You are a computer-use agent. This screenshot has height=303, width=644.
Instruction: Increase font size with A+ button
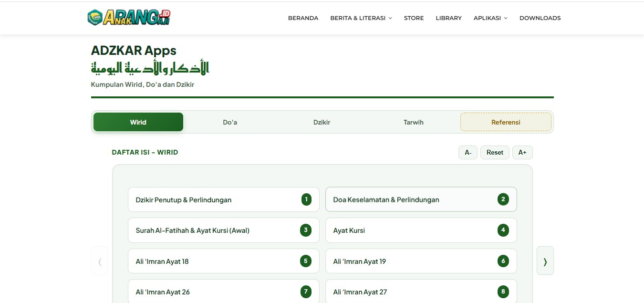[x=522, y=153]
